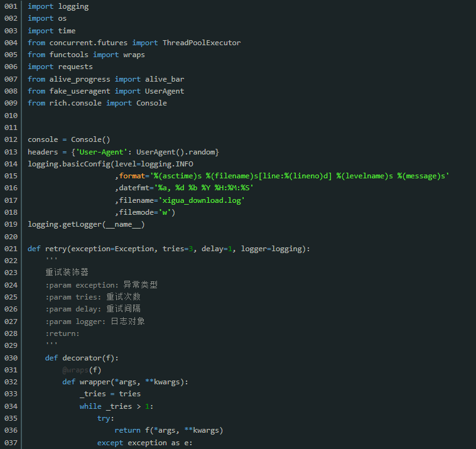Click 'wraps' in the functools import
Viewport: 476px width, 449px height.
134,55
